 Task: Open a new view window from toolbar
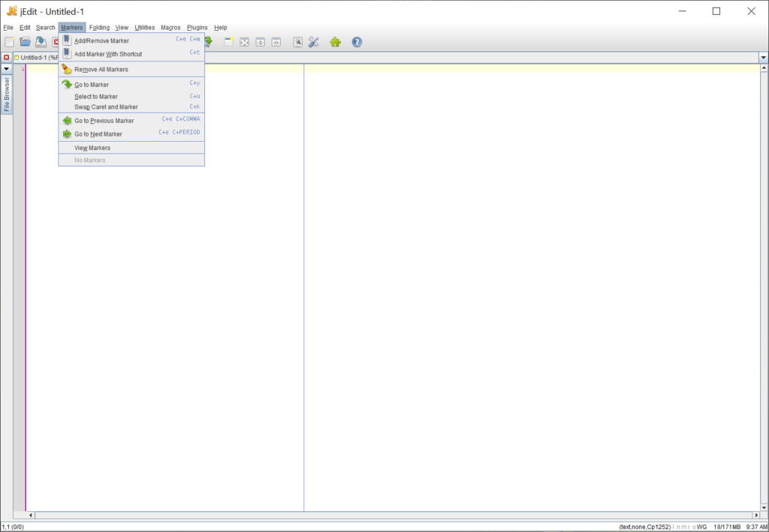[x=228, y=42]
